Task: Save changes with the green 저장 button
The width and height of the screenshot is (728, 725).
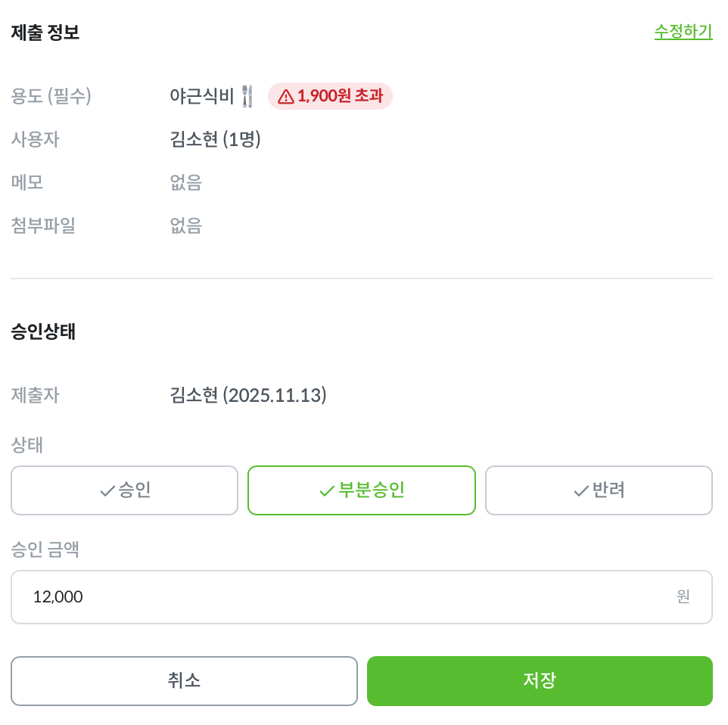Action: pyautogui.click(x=540, y=680)
